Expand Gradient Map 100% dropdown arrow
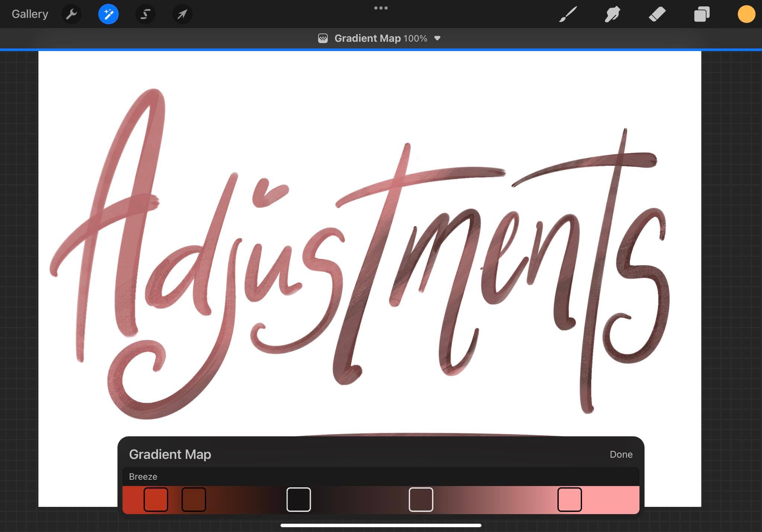Screen dimensions: 762x532 coord(438,38)
